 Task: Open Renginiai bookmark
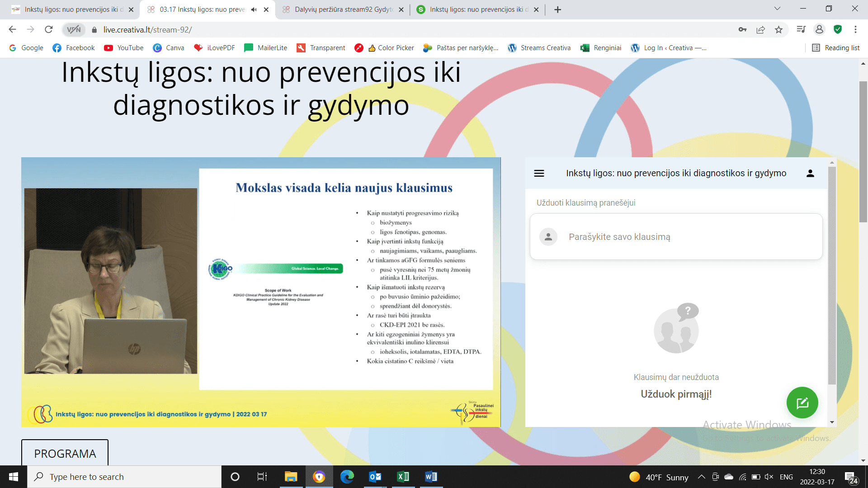601,48
